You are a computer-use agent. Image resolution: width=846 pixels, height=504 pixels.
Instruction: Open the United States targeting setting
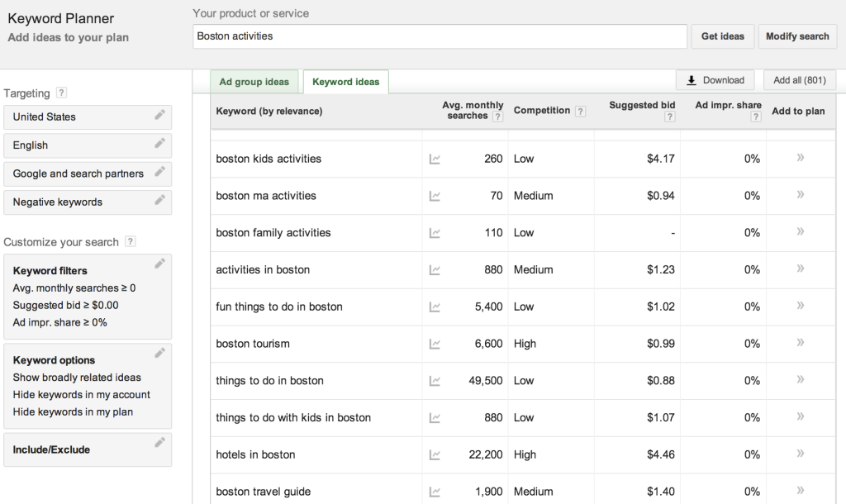tap(88, 117)
